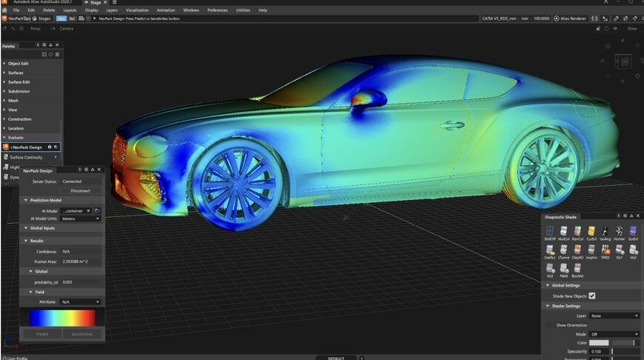
Task: Click the shader Color swatch
Action: pyautogui.click(x=599, y=343)
